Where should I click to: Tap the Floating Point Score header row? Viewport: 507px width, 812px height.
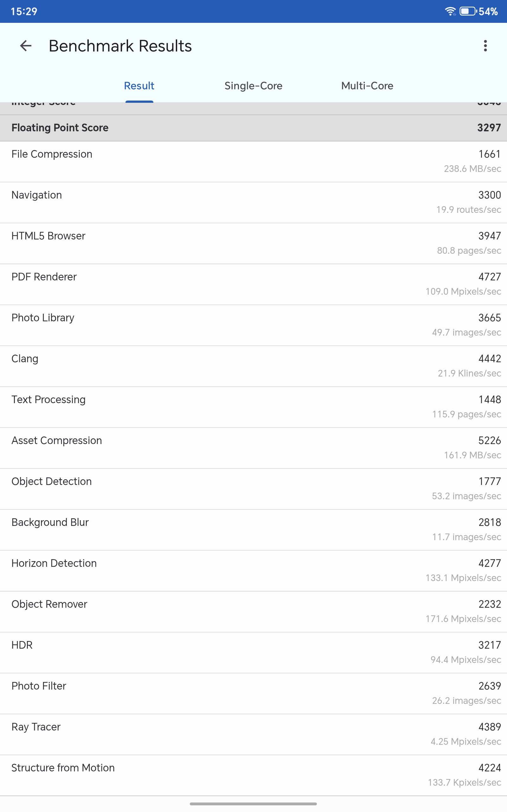(253, 128)
